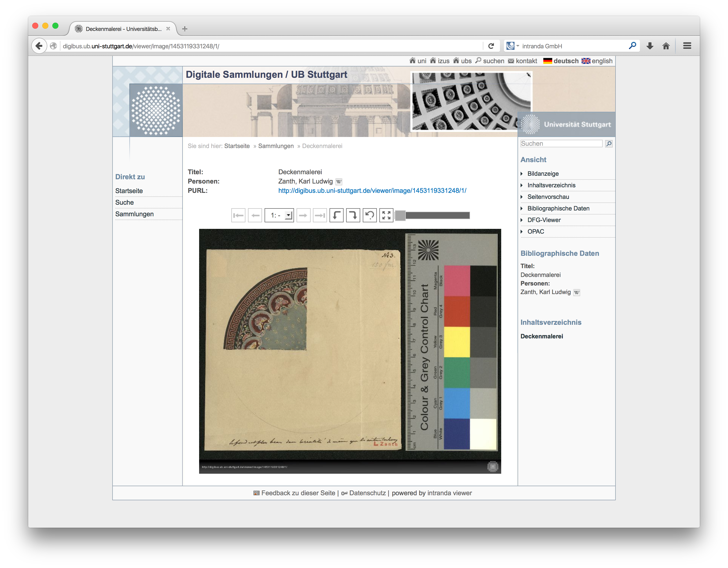Open the 'izus' link
The height and width of the screenshot is (568, 728).
pos(439,61)
